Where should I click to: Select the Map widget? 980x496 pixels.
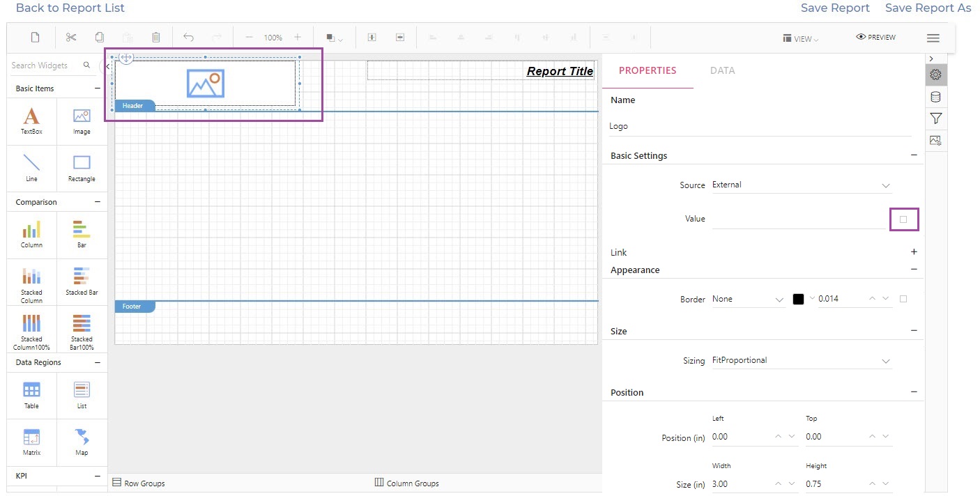pyautogui.click(x=82, y=442)
